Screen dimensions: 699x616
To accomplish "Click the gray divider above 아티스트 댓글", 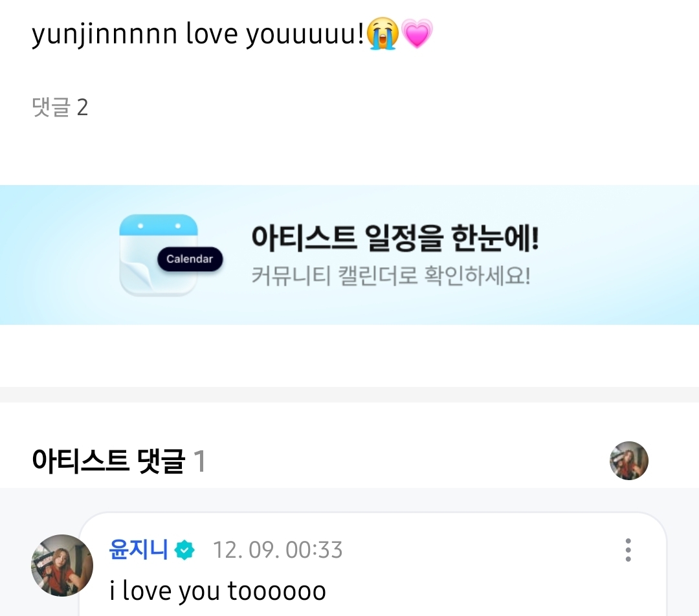I will (349, 394).
